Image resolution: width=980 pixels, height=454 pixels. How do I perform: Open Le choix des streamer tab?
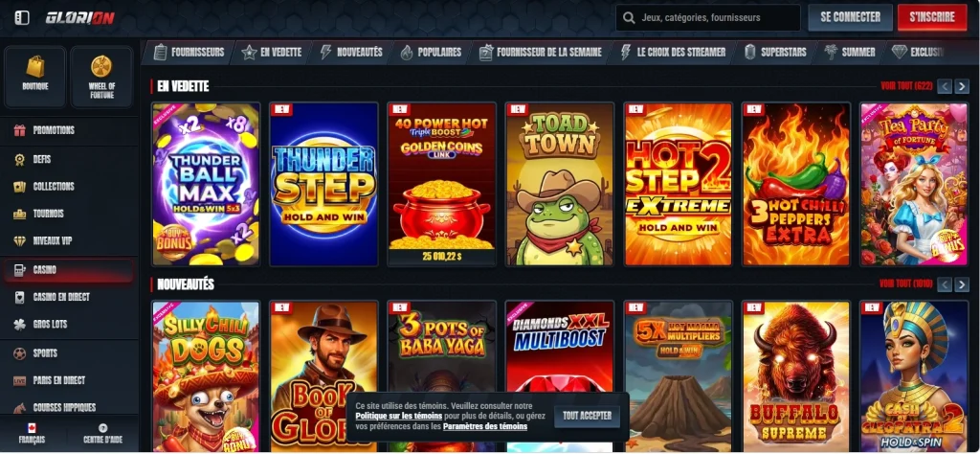click(x=673, y=52)
